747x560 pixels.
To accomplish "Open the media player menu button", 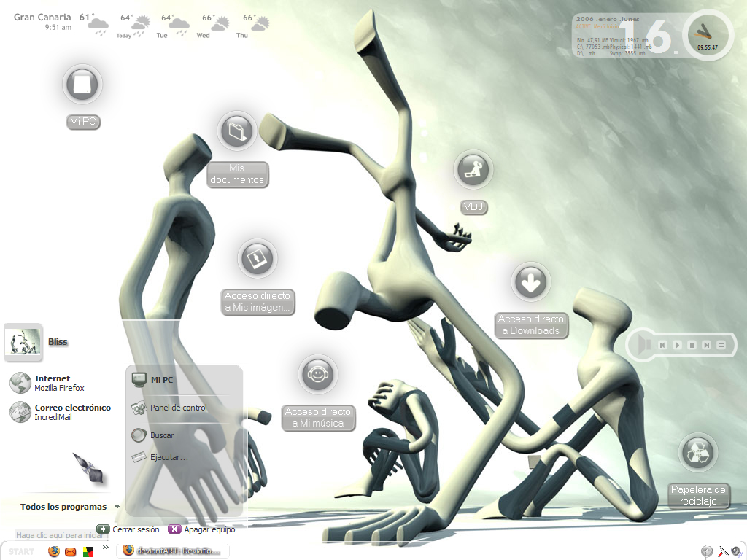I will pyautogui.click(x=721, y=345).
